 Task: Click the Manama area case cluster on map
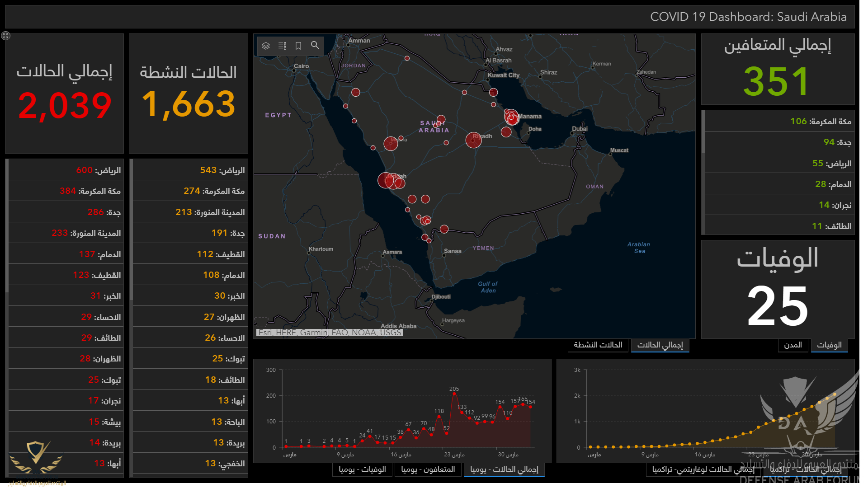point(511,117)
